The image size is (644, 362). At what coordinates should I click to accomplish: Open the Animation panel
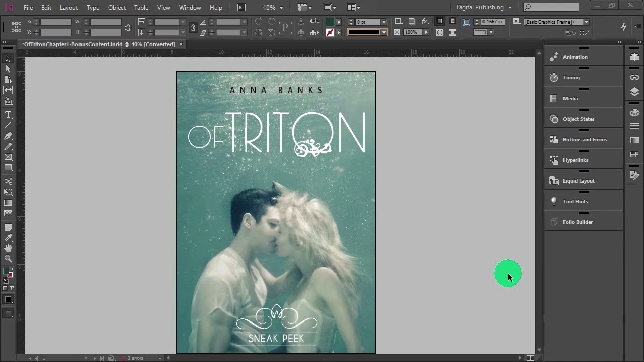pos(584,57)
